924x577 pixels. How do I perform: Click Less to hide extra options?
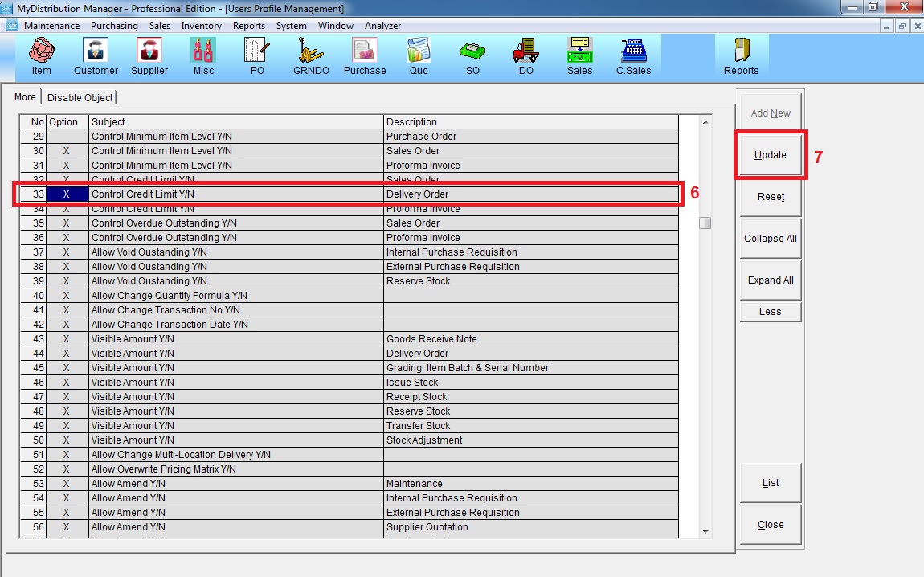pyautogui.click(x=770, y=312)
